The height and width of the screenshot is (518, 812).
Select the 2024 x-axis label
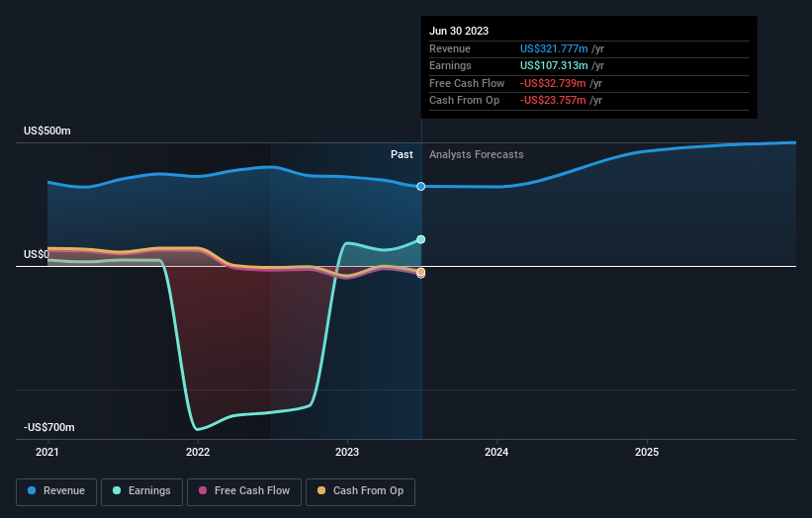pyautogui.click(x=496, y=453)
